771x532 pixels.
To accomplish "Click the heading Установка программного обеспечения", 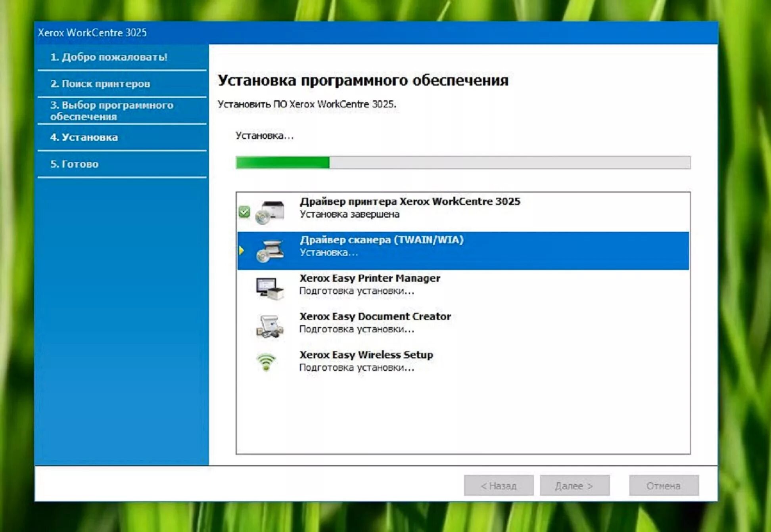I will [x=363, y=80].
